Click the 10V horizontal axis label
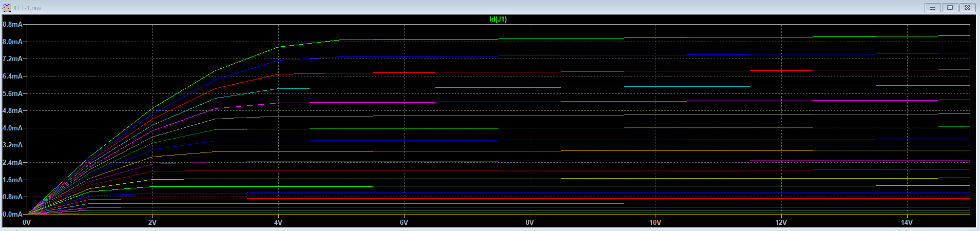The image size is (980, 231). coord(655,223)
